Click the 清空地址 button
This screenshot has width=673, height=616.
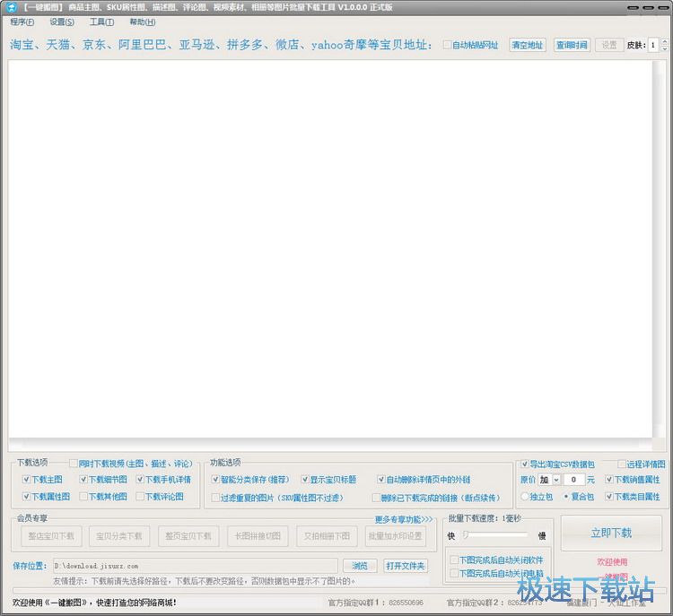click(527, 45)
